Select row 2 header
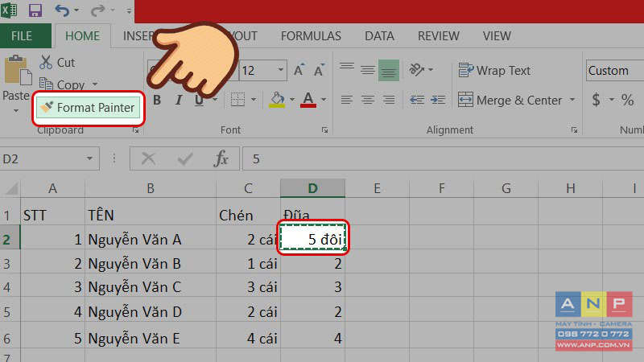The height and width of the screenshot is (362, 644). (10, 239)
